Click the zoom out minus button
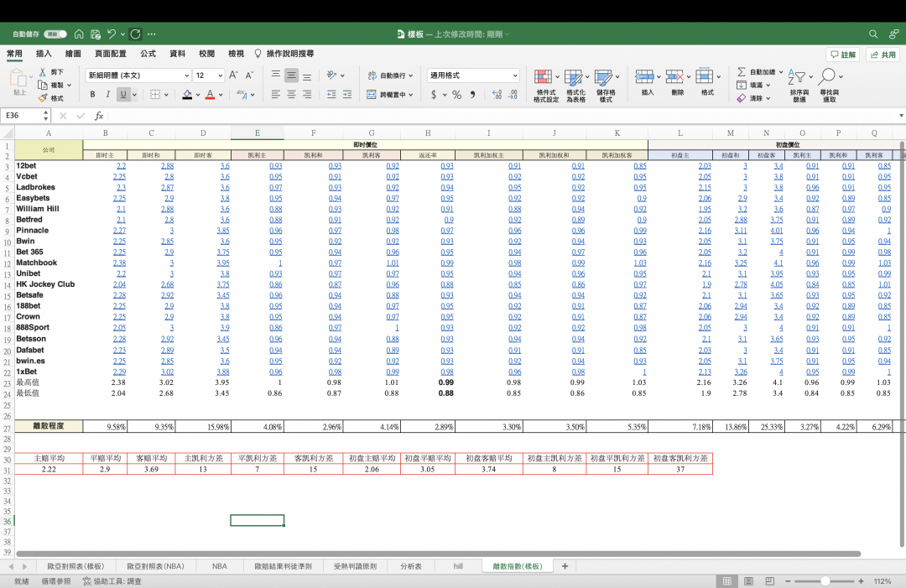This screenshot has width=906, height=588. tap(788, 581)
